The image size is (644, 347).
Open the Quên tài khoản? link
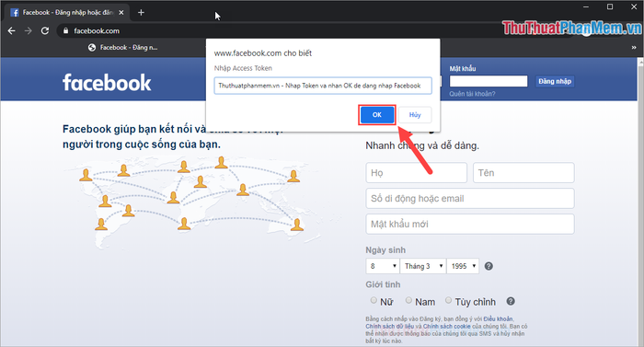(x=472, y=94)
